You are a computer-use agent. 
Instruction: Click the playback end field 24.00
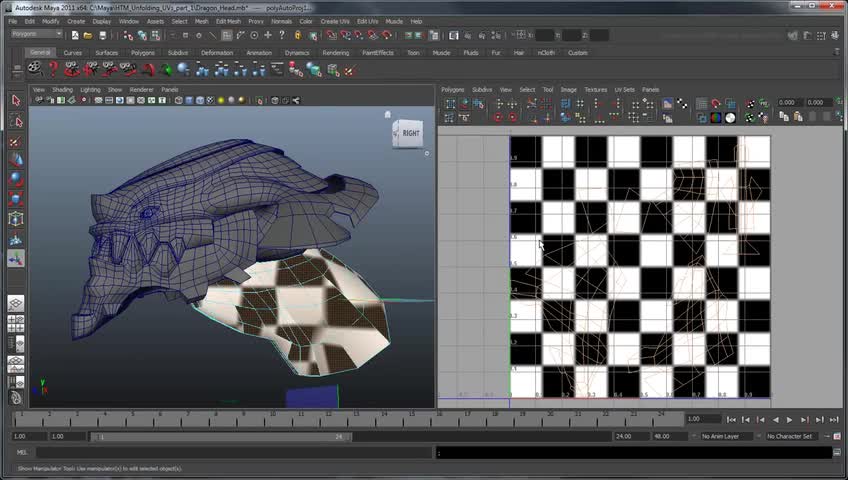[631, 436]
